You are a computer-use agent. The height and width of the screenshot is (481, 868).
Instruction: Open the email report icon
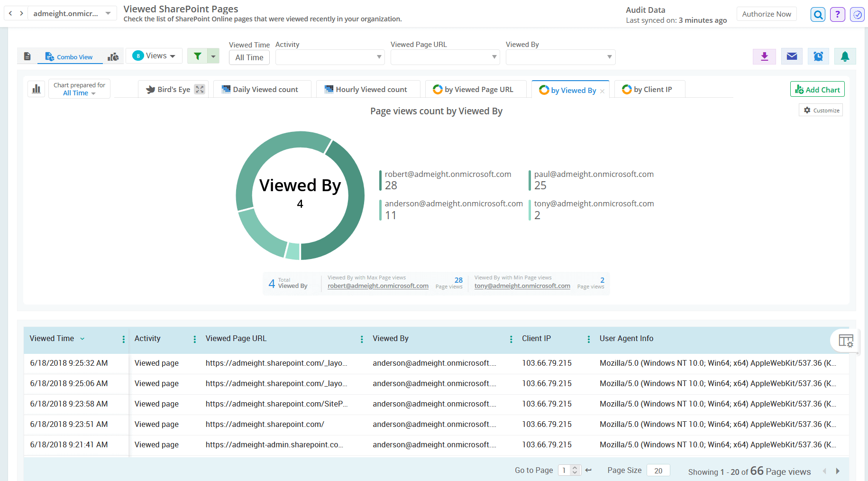pyautogui.click(x=791, y=56)
